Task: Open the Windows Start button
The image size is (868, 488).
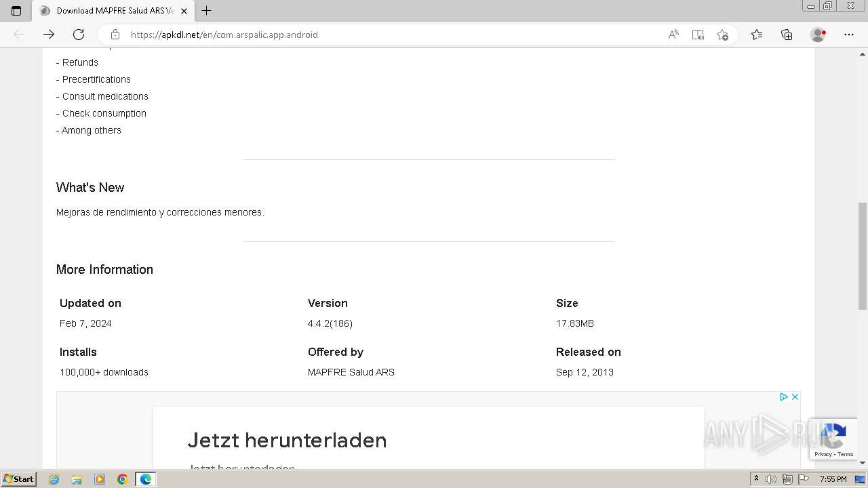Action: click(18, 479)
